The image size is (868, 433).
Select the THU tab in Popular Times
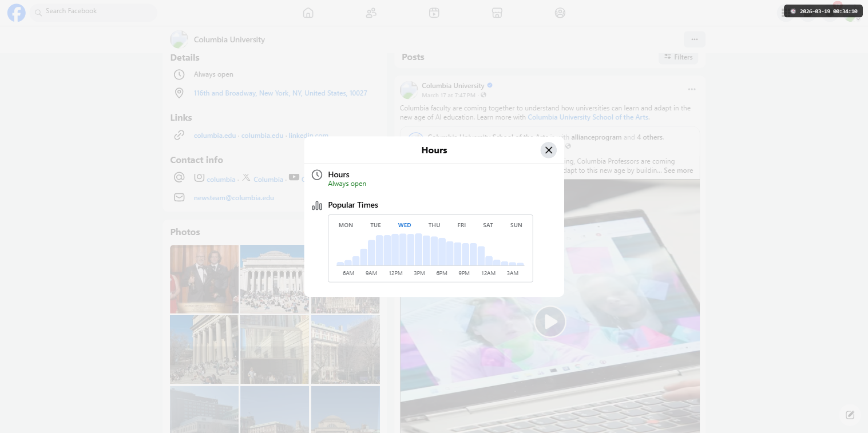[434, 225]
